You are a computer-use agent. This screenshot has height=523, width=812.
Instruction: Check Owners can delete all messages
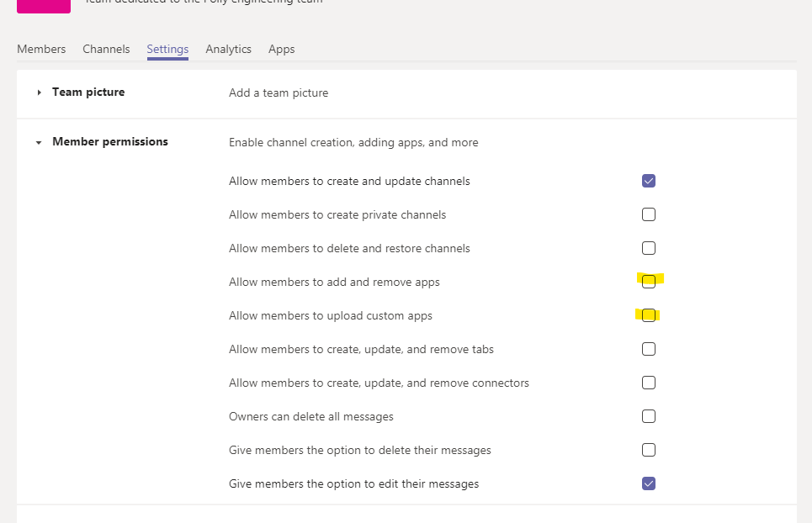[x=648, y=416]
